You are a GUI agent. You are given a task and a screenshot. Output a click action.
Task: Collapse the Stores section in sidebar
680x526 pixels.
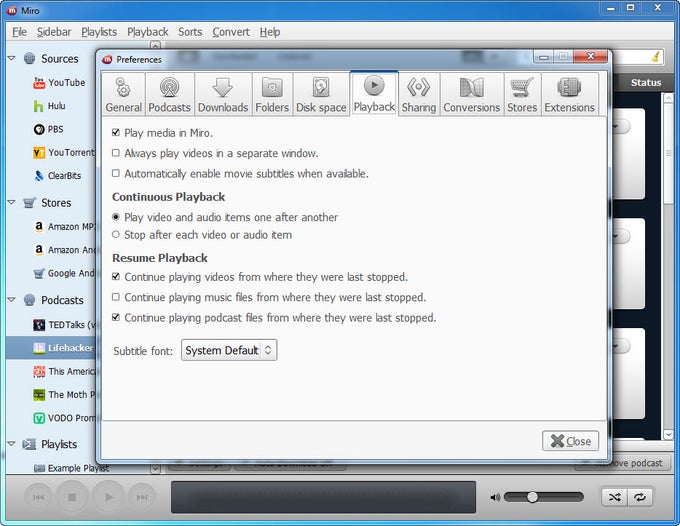pyautogui.click(x=12, y=202)
